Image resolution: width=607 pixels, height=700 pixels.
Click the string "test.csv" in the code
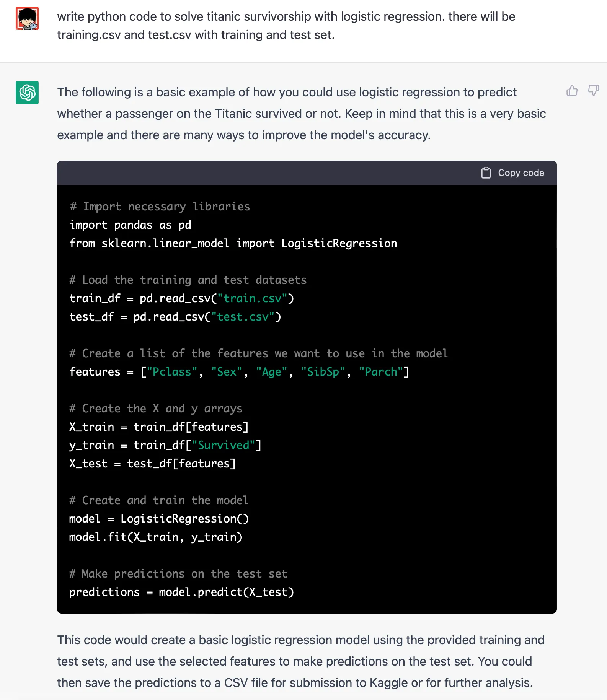242,317
